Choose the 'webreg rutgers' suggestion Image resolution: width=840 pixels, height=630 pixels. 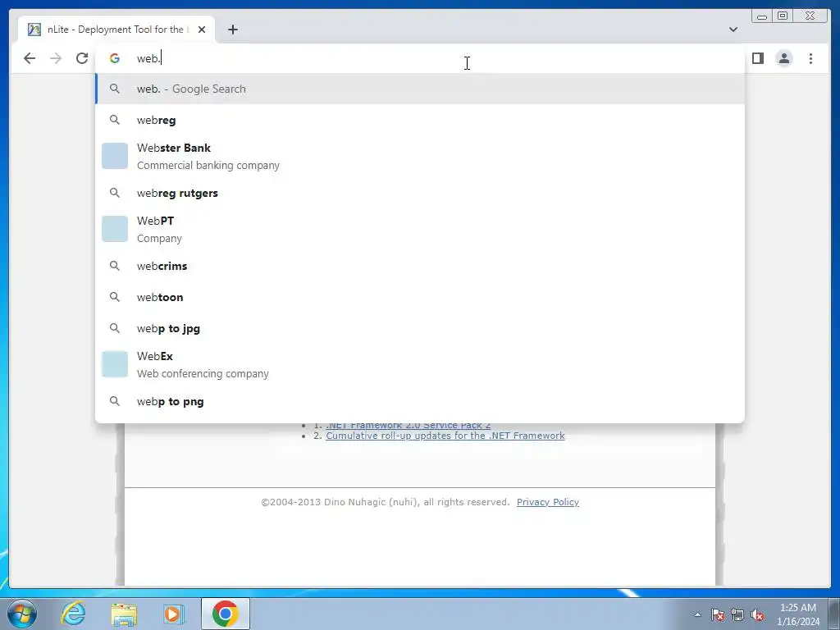pyautogui.click(x=420, y=193)
